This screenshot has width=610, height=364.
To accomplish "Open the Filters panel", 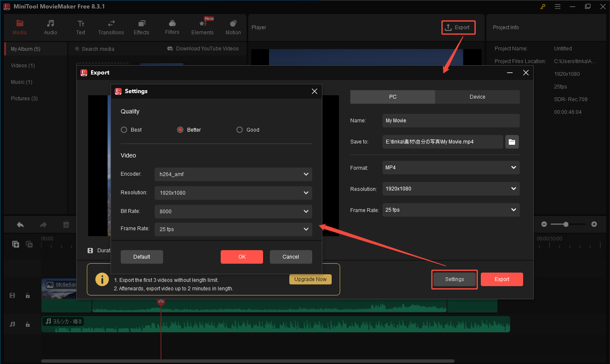I will [172, 27].
